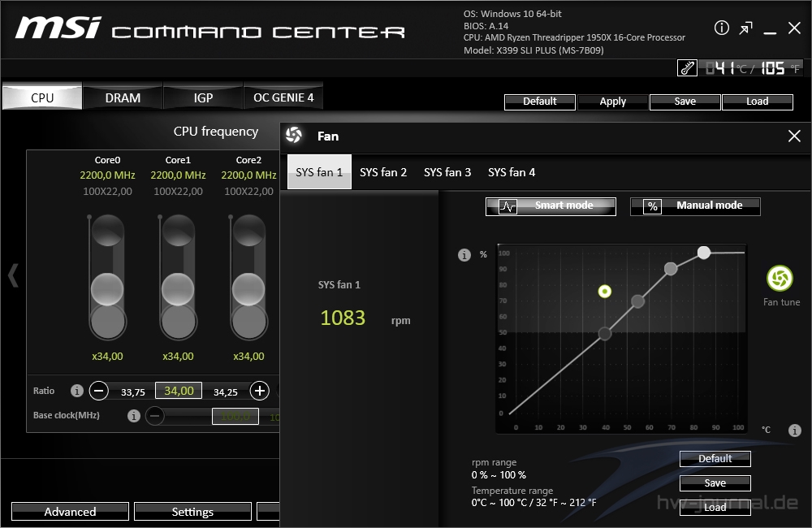
Task: Increase ratio with plus button
Action: pos(260,391)
